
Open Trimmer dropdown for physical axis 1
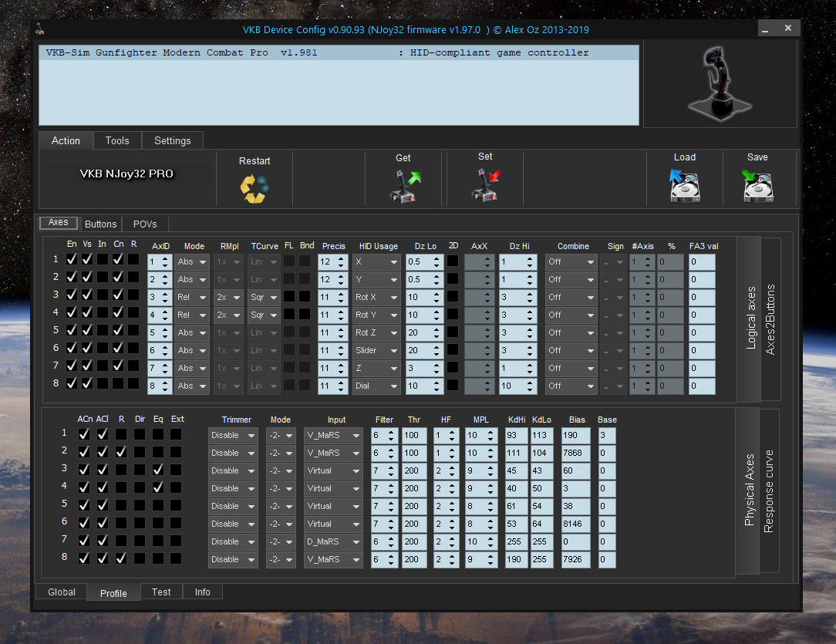233,436
